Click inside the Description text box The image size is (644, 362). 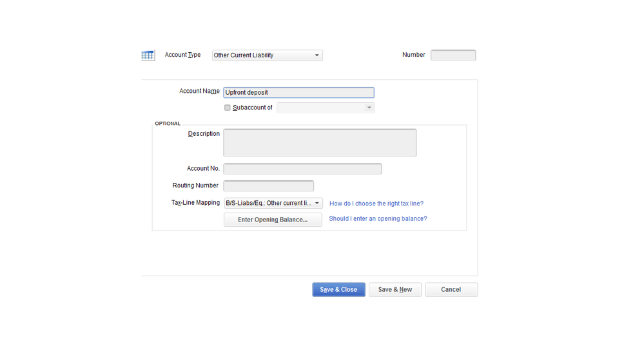(320, 143)
